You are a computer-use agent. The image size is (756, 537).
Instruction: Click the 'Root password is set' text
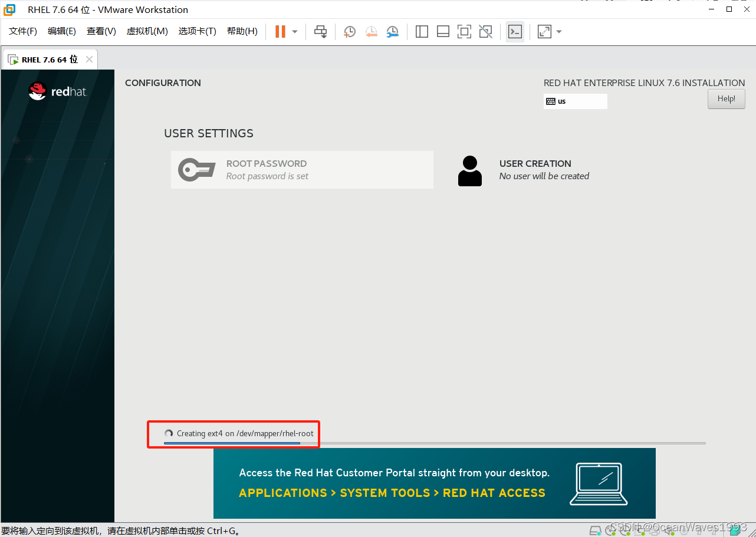point(267,176)
